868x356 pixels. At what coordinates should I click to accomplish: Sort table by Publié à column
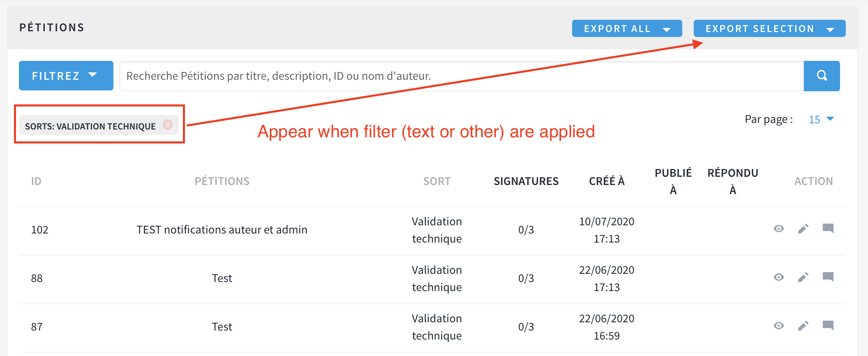click(673, 181)
